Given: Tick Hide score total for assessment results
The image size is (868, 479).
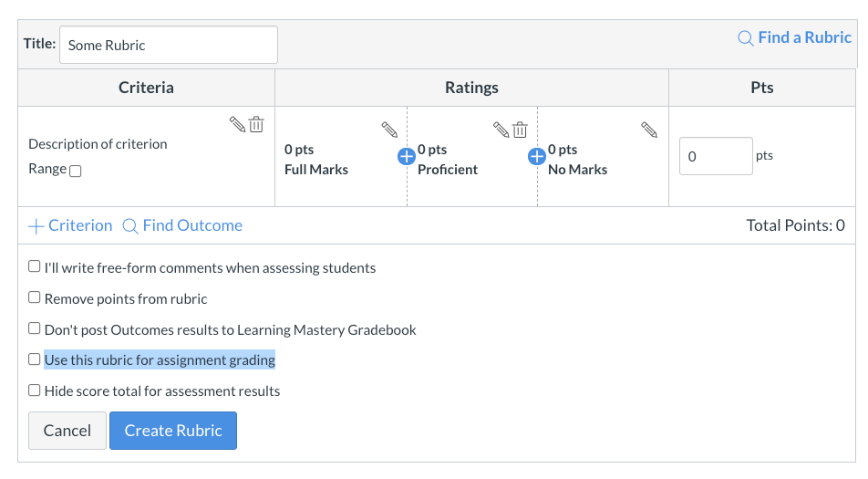Looking at the screenshot, I should [35, 390].
